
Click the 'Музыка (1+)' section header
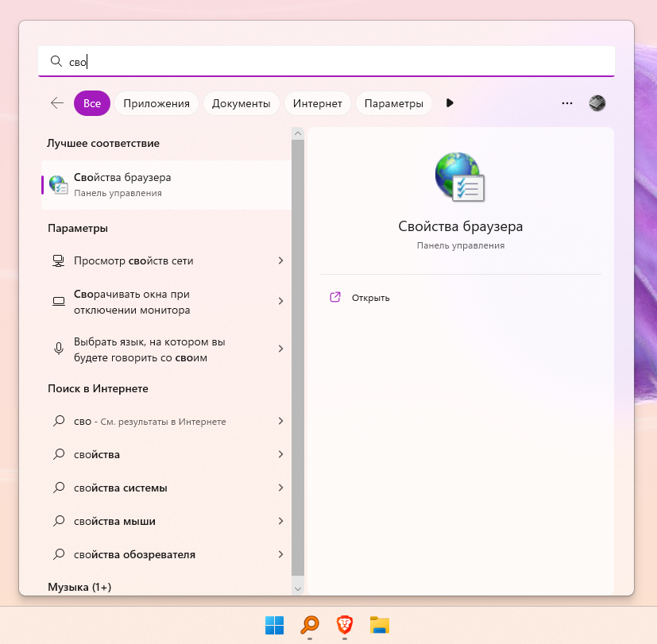point(79,587)
